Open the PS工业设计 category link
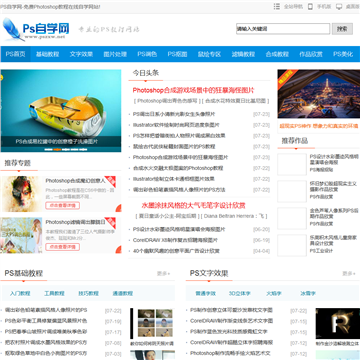This screenshot has height=360, width=360. click(x=321, y=251)
